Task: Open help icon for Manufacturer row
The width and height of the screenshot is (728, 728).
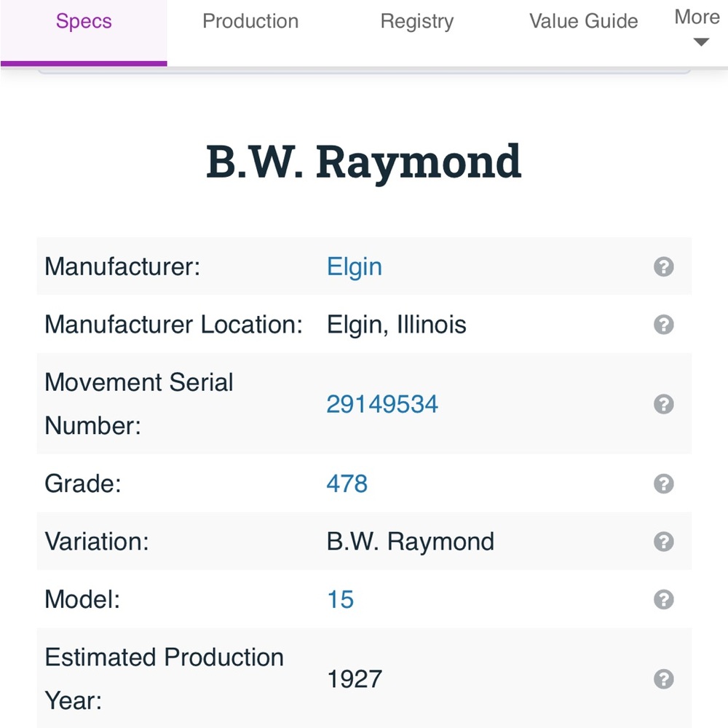Action: 663,266
